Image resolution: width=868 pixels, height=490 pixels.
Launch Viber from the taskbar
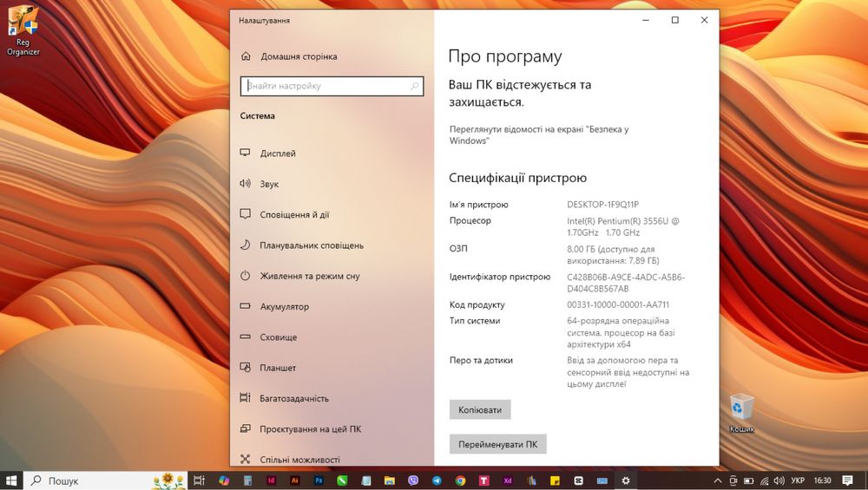pyautogui.click(x=413, y=480)
